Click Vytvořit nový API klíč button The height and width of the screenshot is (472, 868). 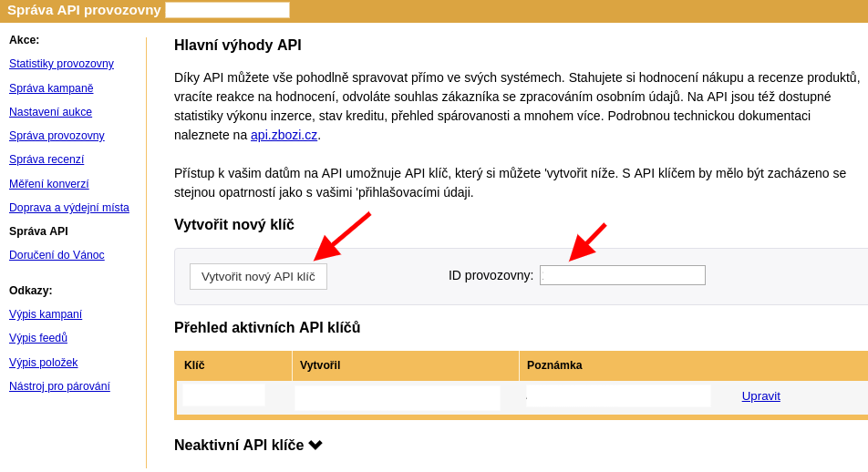259,277
